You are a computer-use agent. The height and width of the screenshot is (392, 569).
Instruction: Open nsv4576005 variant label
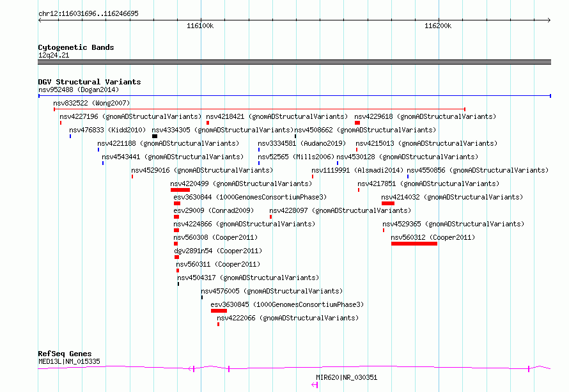(272, 291)
